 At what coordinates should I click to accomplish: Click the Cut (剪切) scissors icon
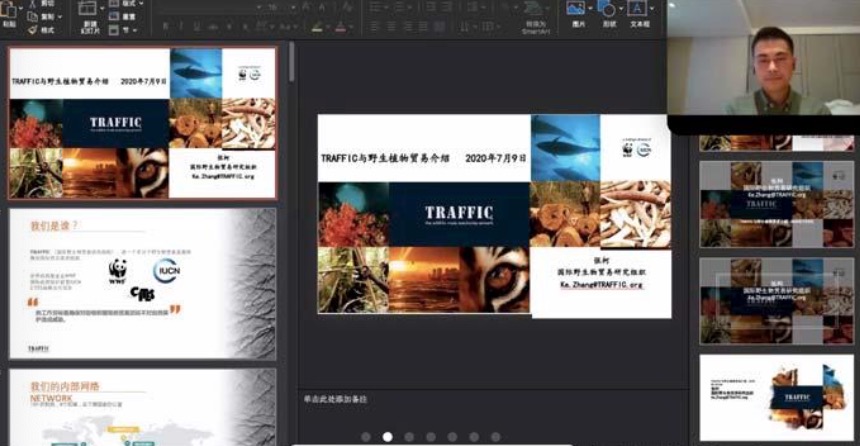33,4
